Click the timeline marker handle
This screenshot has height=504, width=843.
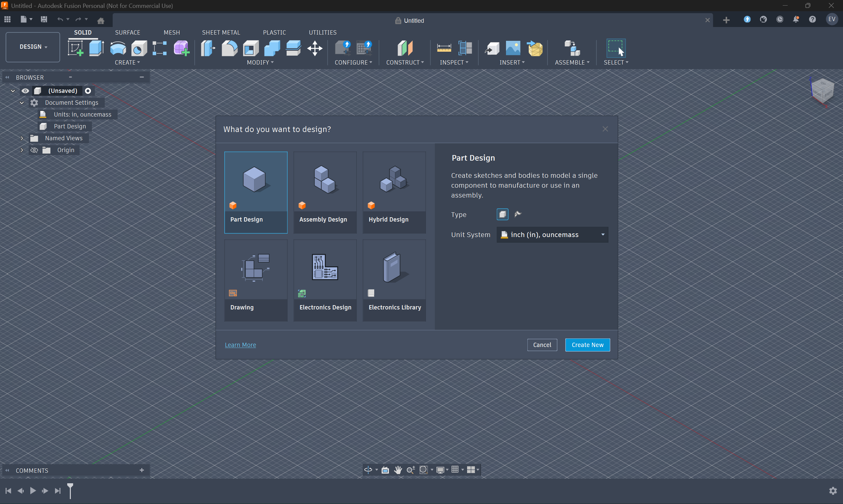pos(70,487)
